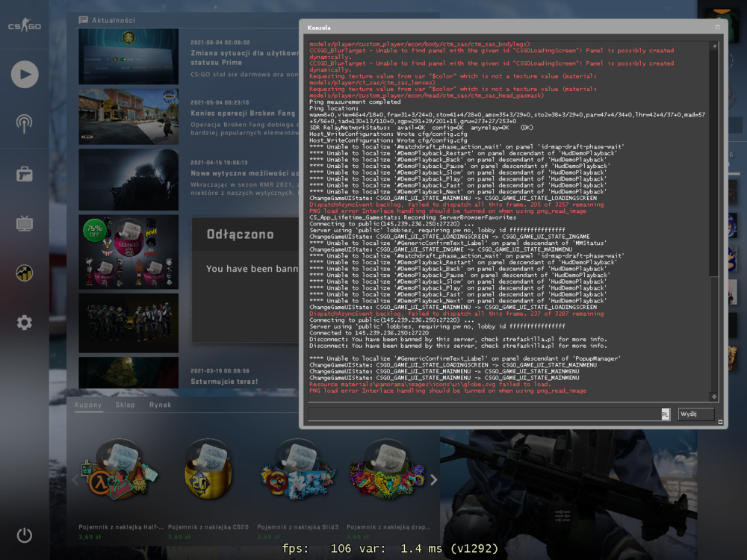Open the agents group news thumbnail
Screen dimensions: 747x560
(x=128, y=323)
